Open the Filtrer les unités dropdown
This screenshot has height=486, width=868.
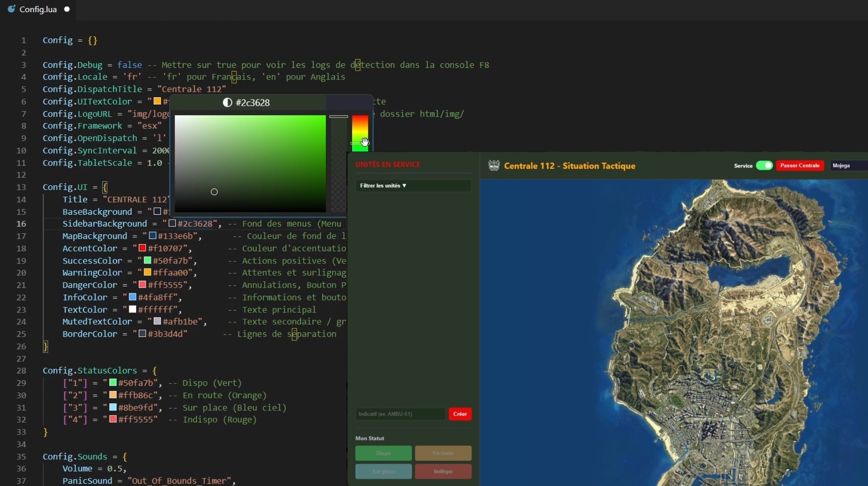tap(413, 186)
